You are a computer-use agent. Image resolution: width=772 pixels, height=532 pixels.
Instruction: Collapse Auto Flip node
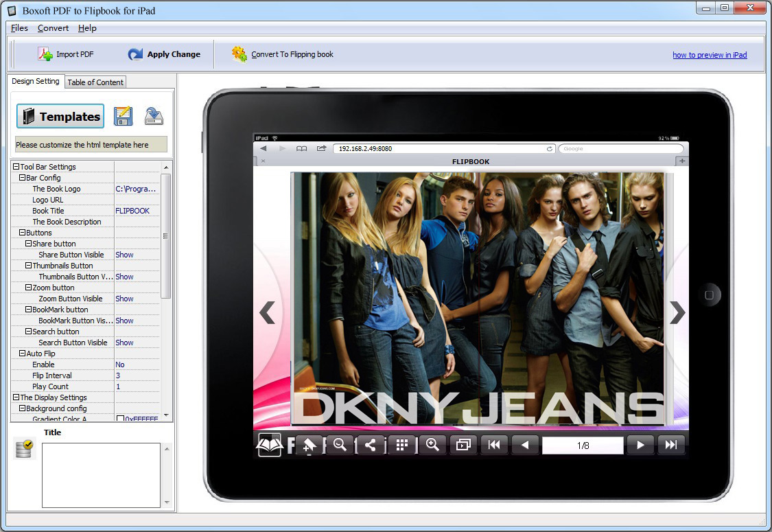pyautogui.click(x=22, y=354)
